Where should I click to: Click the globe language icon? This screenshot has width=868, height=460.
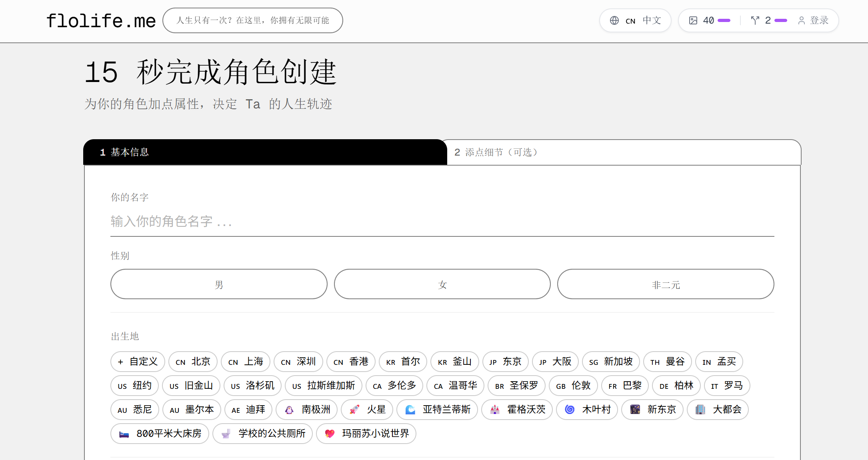614,20
